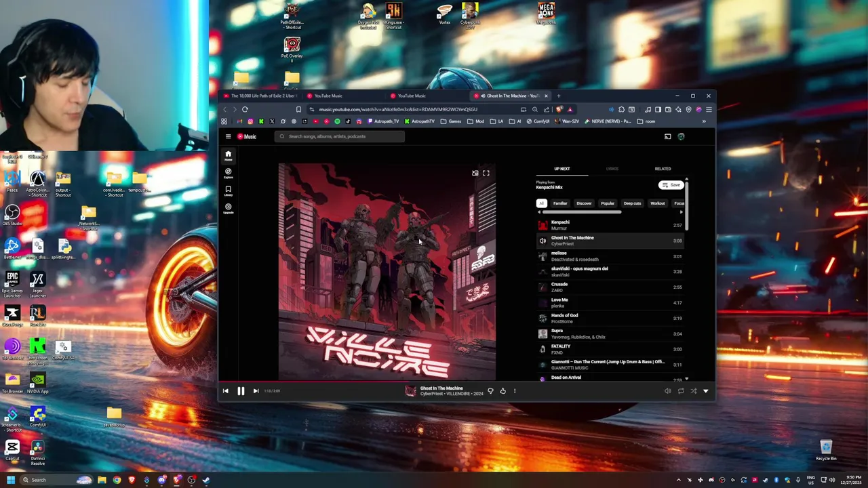The width and height of the screenshot is (868, 488).
Task: Open the account avatar menu
Action: point(681,136)
